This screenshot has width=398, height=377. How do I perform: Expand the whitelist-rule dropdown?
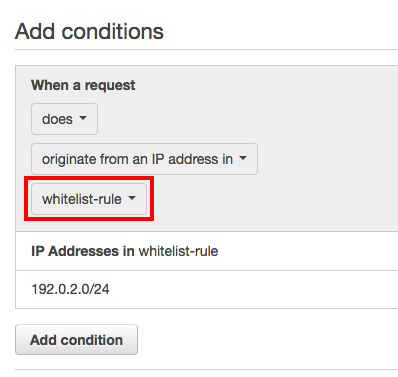click(x=89, y=199)
